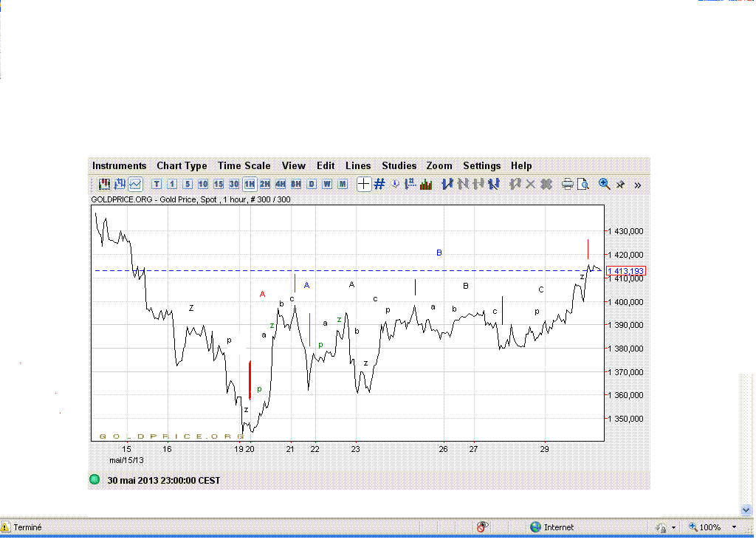Viewport: 756px width, 545px height.
Task: Click the 100% zoom level button
Action: (x=705, y=527)
